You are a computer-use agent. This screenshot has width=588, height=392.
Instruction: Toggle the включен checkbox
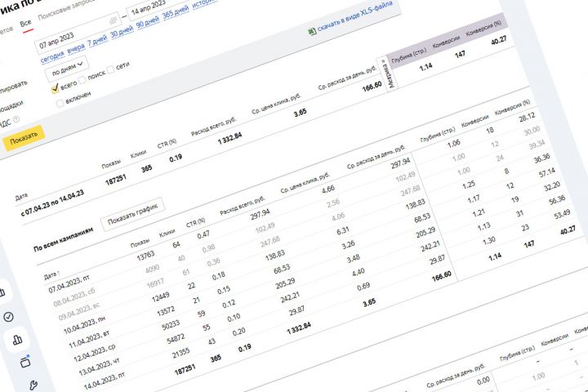[60, 104]
